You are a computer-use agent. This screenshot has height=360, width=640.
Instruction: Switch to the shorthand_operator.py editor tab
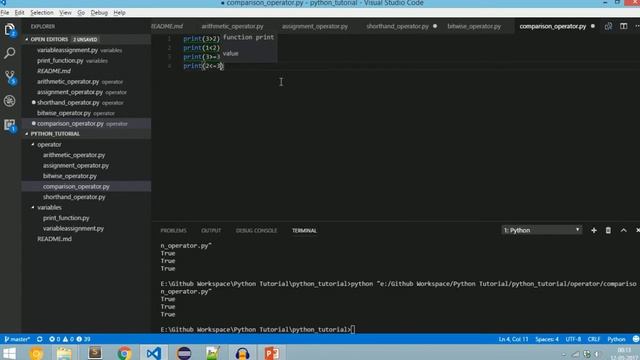pyautogui.click(x=398, y=26)
